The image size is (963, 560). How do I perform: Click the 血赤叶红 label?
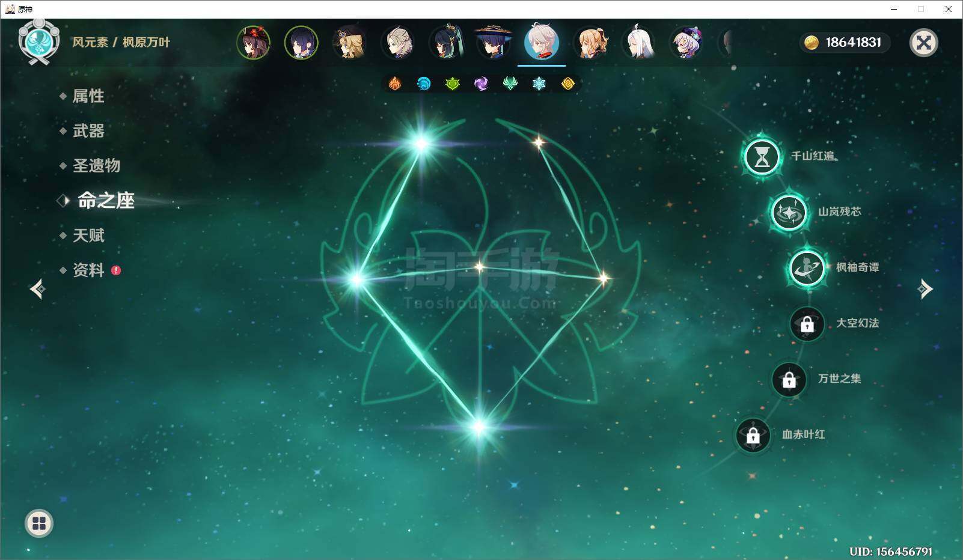coord(804,434)
